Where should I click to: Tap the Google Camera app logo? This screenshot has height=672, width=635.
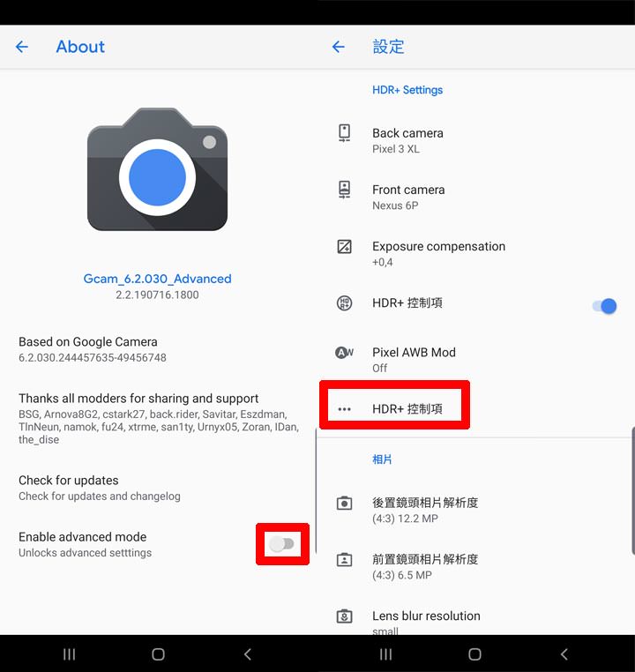click(157, 169)
